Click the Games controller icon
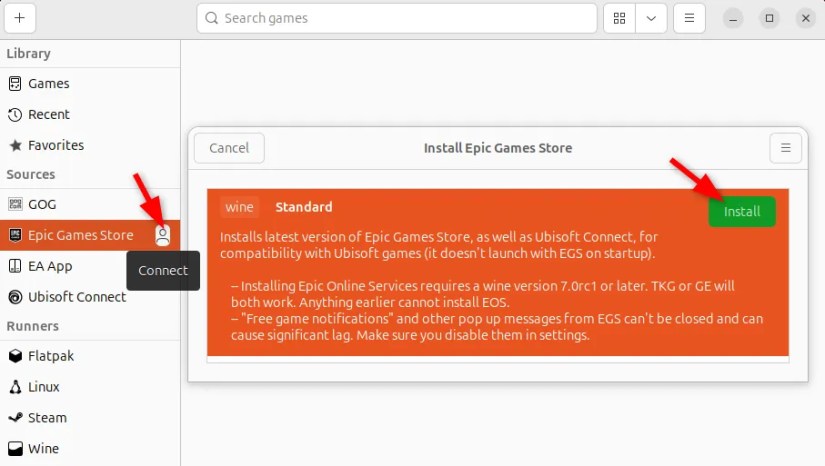This screenshot has height=466, width=825. (15, 84)
